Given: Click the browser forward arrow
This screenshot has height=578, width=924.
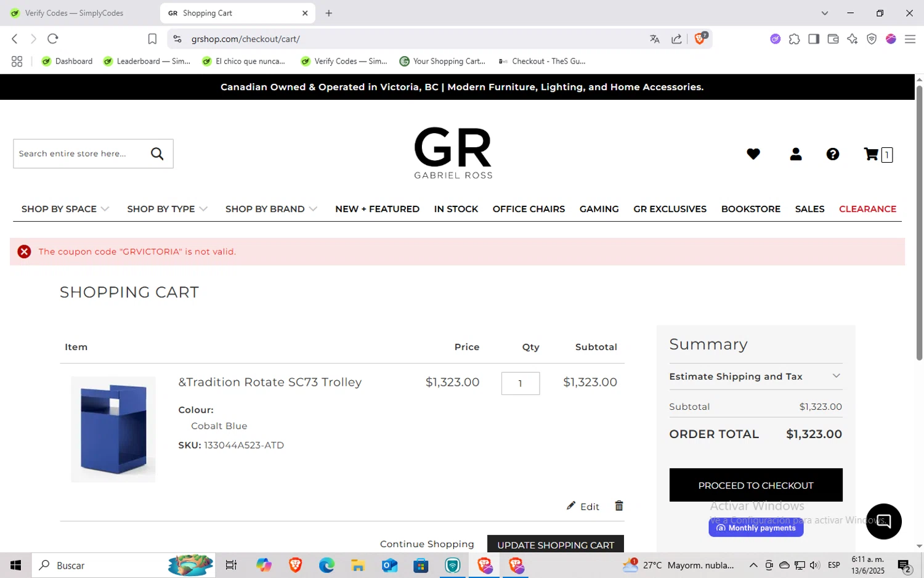Looking at the screenshot, I should [33, 39].
